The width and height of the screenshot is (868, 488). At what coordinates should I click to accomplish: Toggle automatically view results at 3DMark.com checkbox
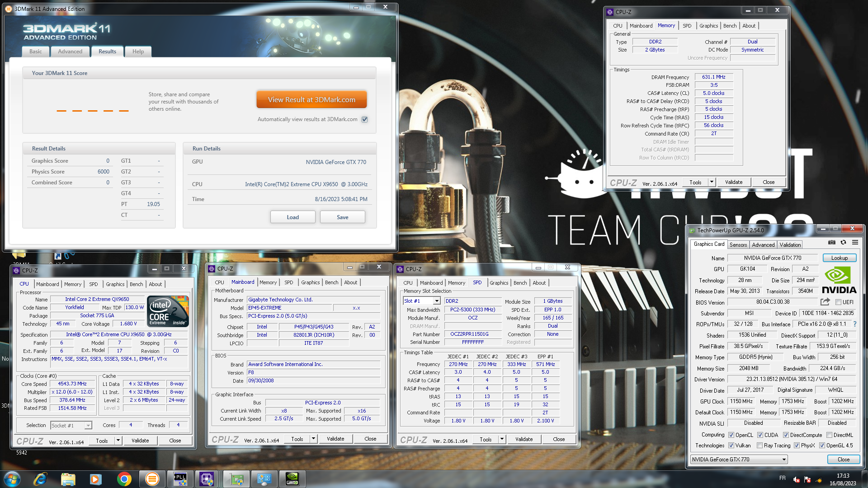[365, 120]
